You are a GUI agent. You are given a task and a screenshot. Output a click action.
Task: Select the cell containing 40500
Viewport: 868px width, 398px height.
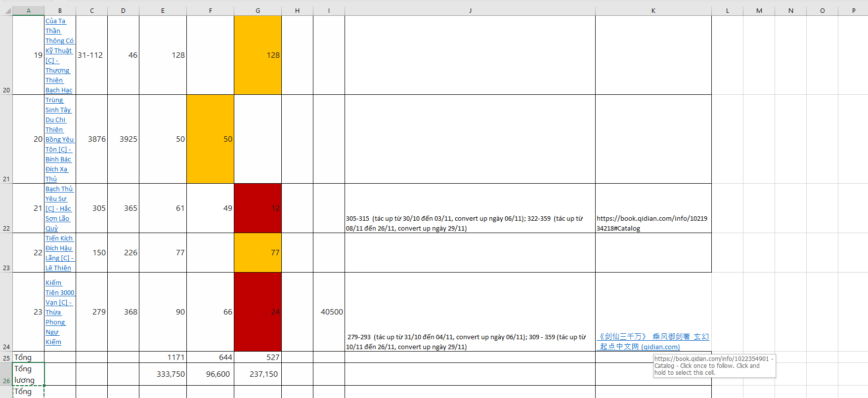coord(329,312)
